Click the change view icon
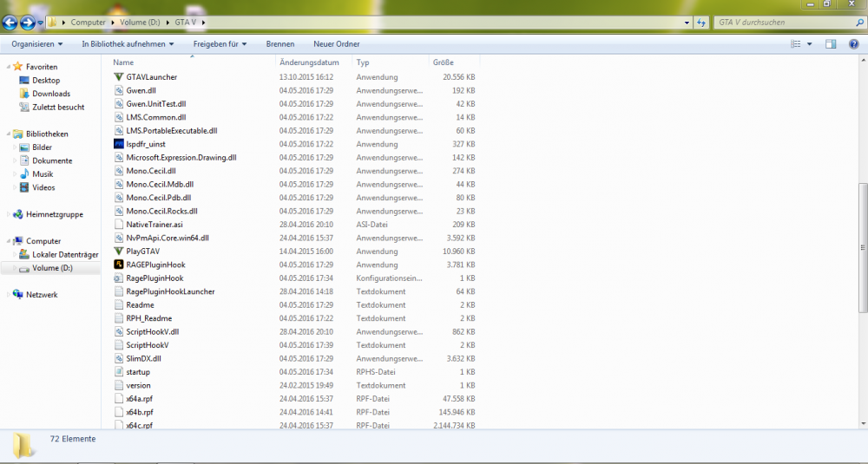The height and width of the screenshot is (464, 868). (x=796, y=43)
